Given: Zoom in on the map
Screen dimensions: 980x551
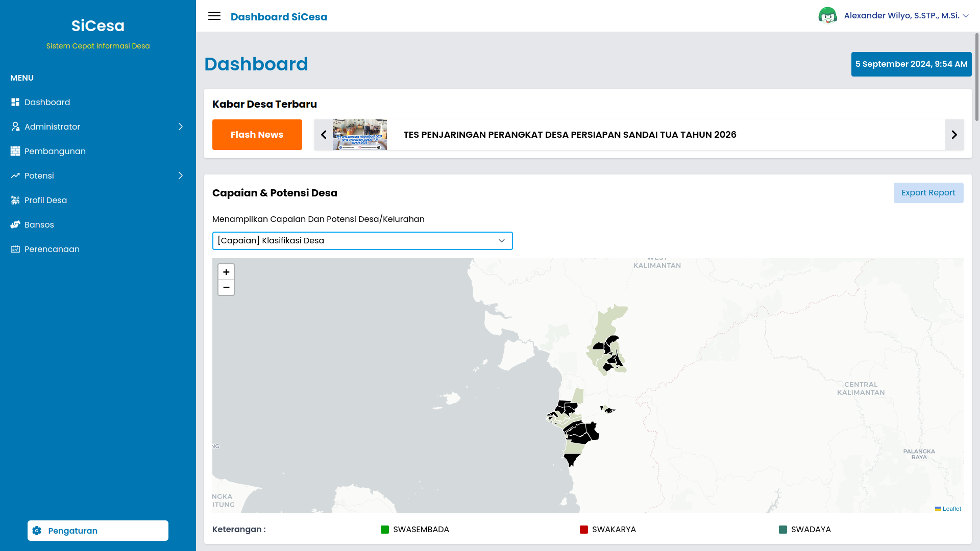Looking at the screenshot, I should (x=226, y=272).
